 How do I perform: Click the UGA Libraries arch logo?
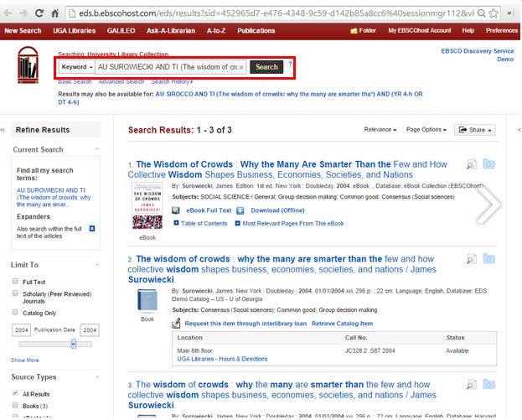[x=28, y=65]
